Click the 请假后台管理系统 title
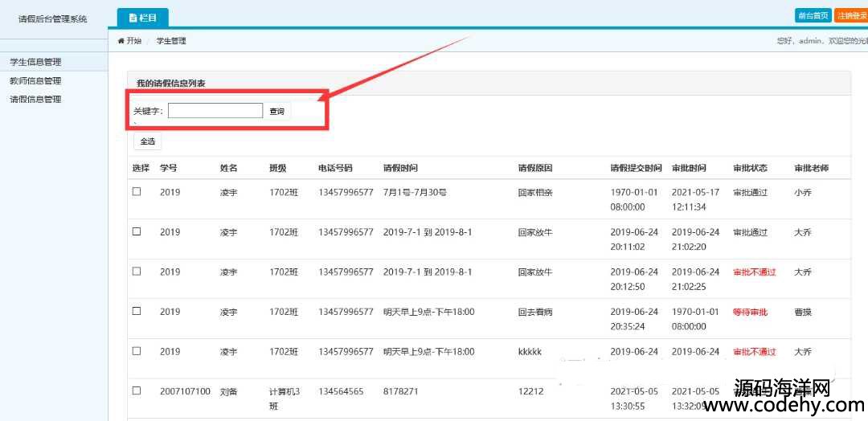Image resolution: width=868 pixels, height=421 pixels. pos(53,18)
